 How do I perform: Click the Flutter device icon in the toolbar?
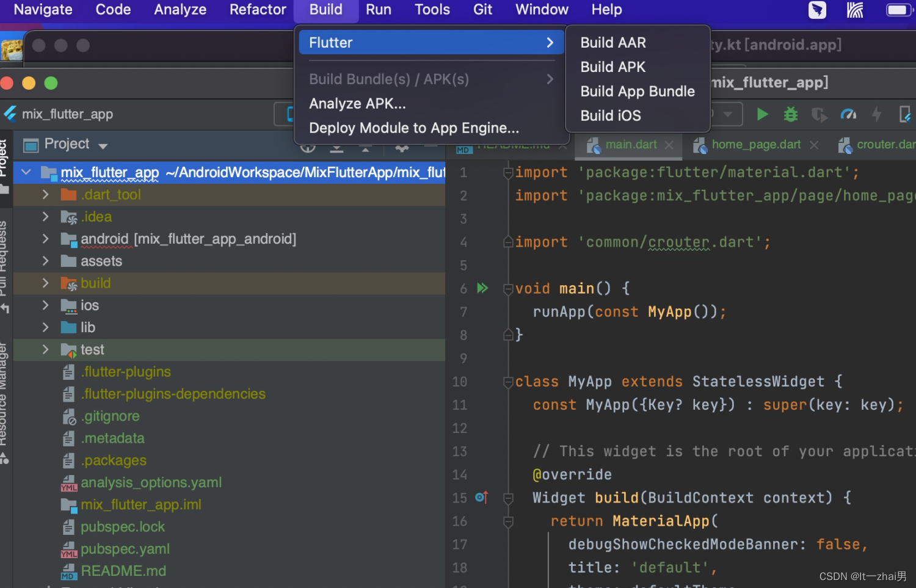click(x=905, y=114)
